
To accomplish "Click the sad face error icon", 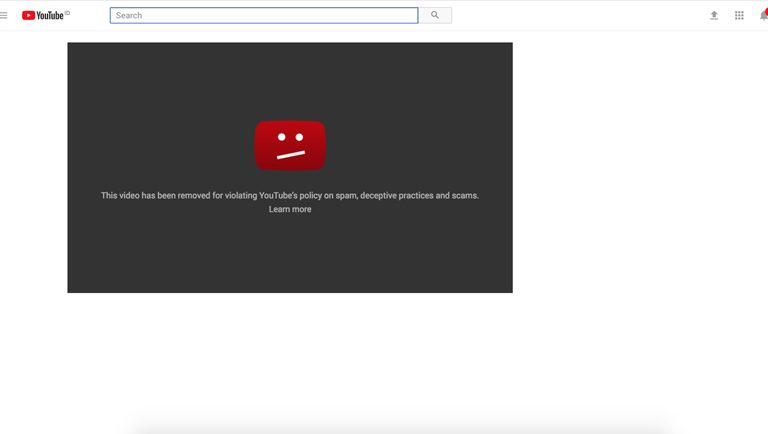I will (290, 145).
